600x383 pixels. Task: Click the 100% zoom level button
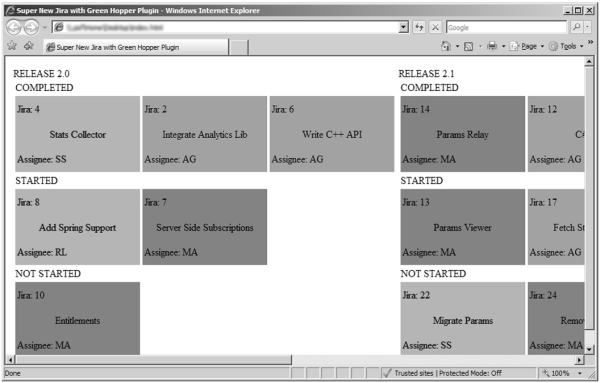[556, 373]
